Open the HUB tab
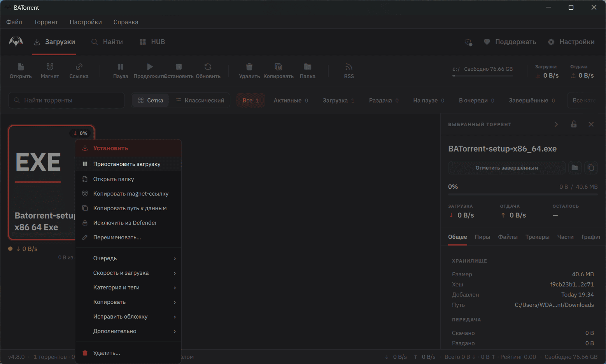Screen dimensions: 606x364 pyautogui.click(x=152, y=42)
